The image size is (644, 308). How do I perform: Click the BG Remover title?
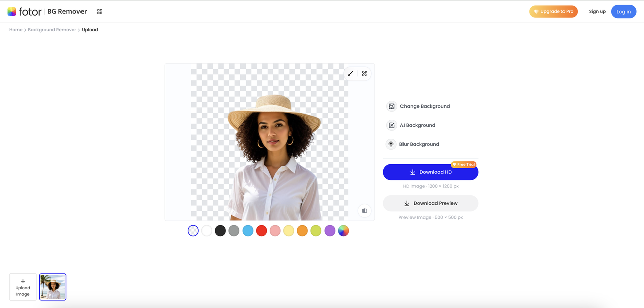point(67,11)
